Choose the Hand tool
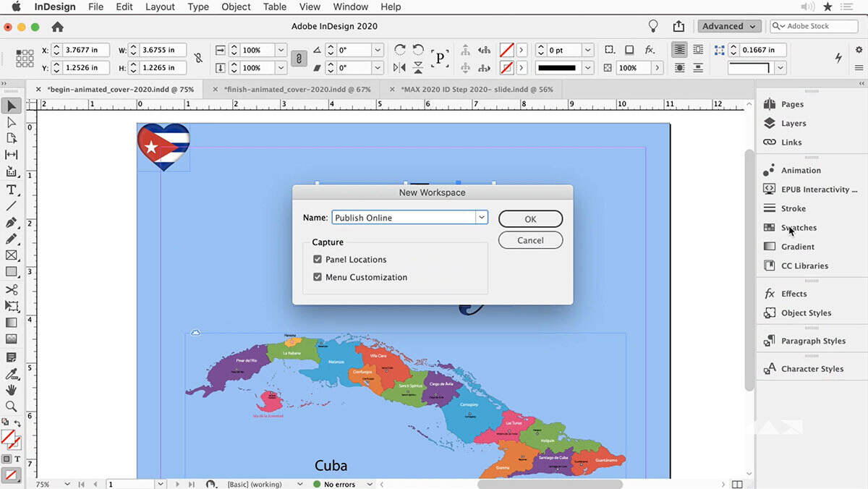 pos(12,391)
